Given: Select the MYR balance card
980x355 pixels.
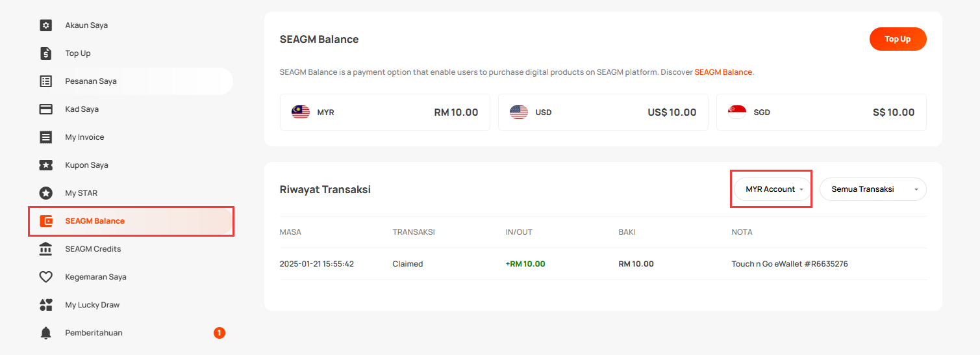Looking at the screenshot, I should coord(385,112).
